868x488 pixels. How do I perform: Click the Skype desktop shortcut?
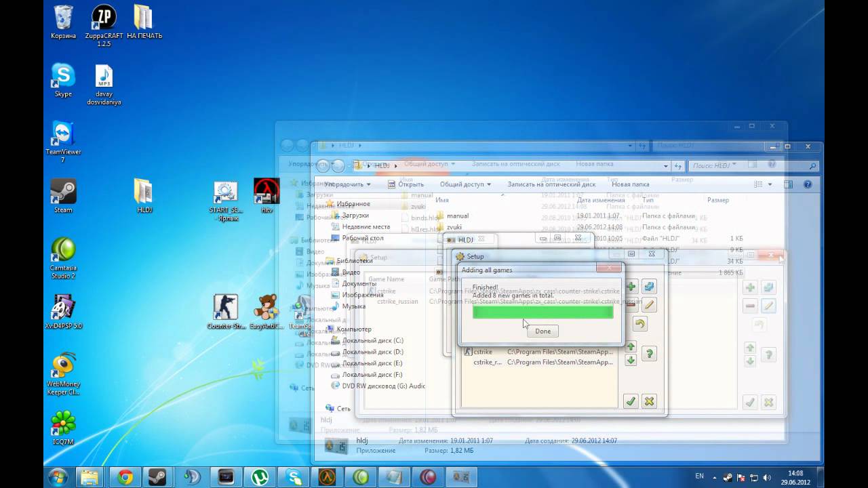63,80
